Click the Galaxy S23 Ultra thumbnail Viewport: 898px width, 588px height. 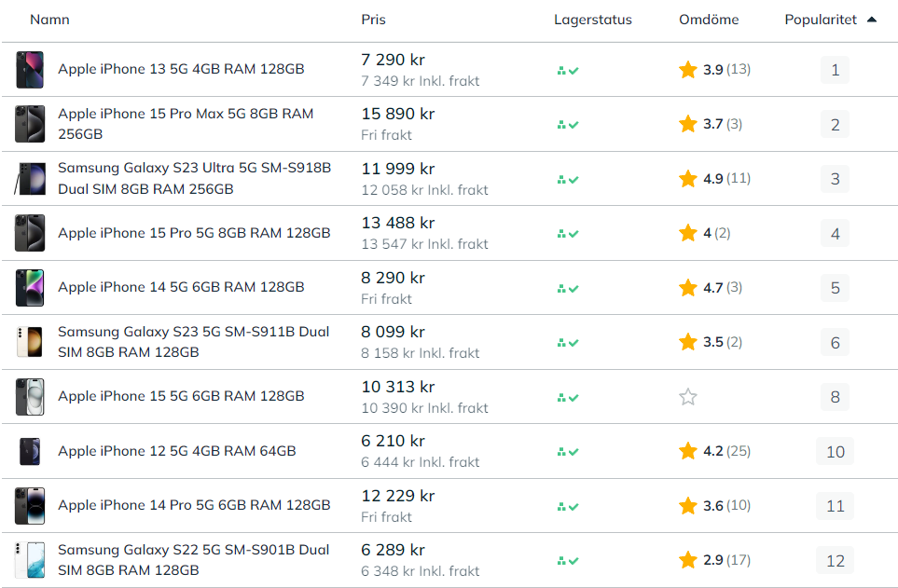point(30,179)
